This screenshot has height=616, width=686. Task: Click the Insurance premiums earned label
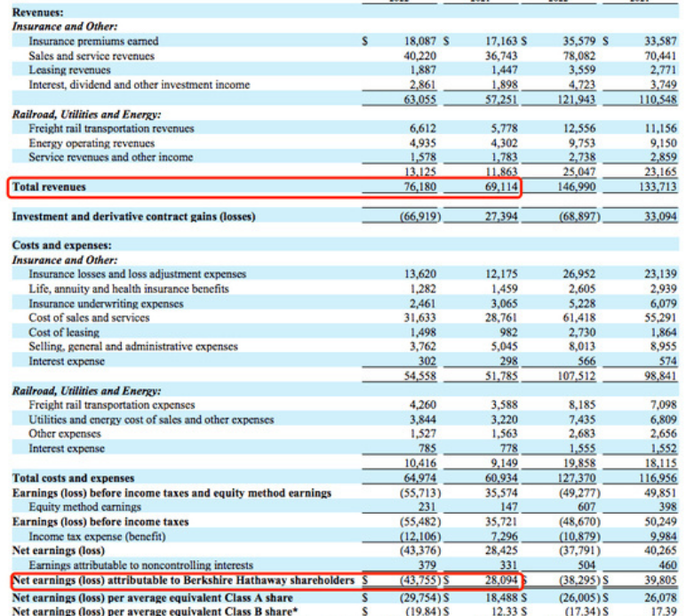93,41
